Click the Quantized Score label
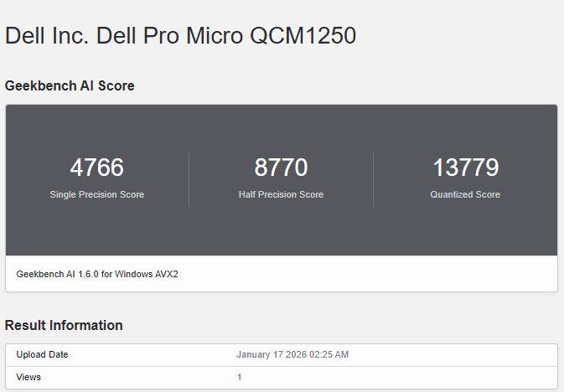Screen dimensions: 564x392 tap(465, 194)
